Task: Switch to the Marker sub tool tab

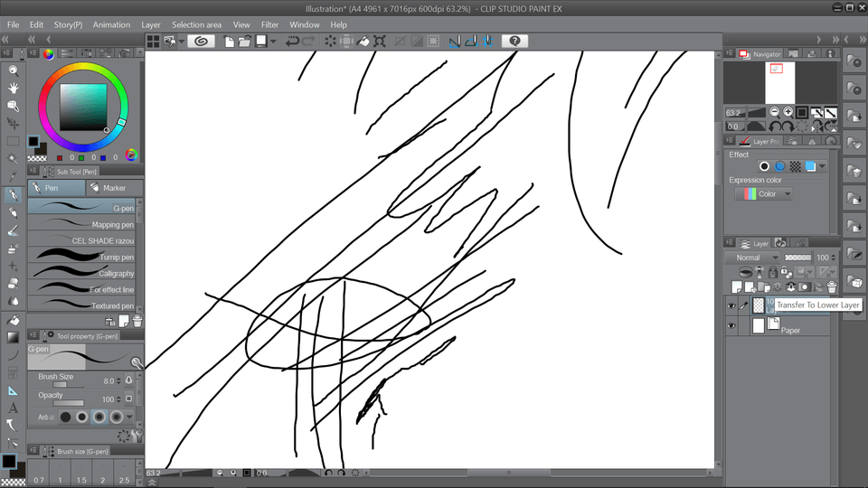Action: coord(110,188)
